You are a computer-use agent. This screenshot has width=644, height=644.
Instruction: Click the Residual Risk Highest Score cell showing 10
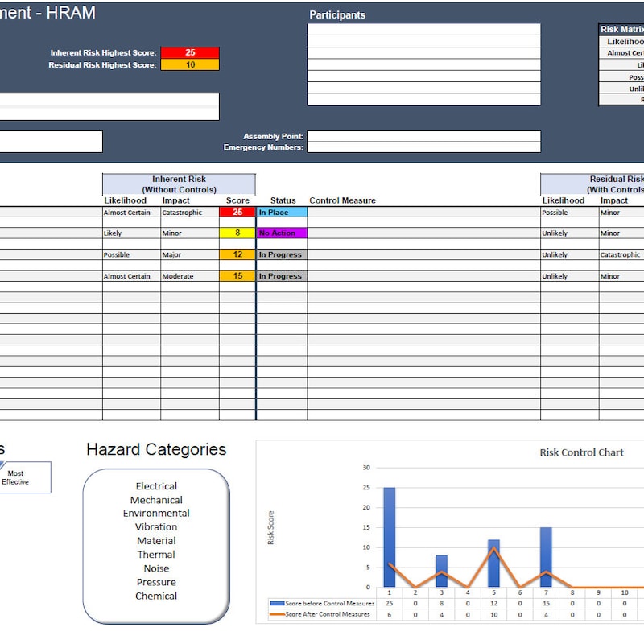pyautogui.click(x=188, y=63)
